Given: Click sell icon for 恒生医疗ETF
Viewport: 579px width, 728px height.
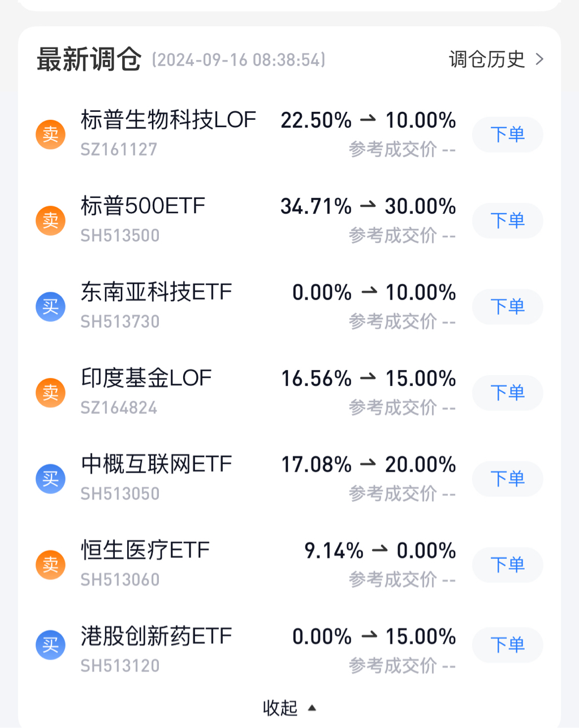Looking at the screenshot, I should coord(50,565).
